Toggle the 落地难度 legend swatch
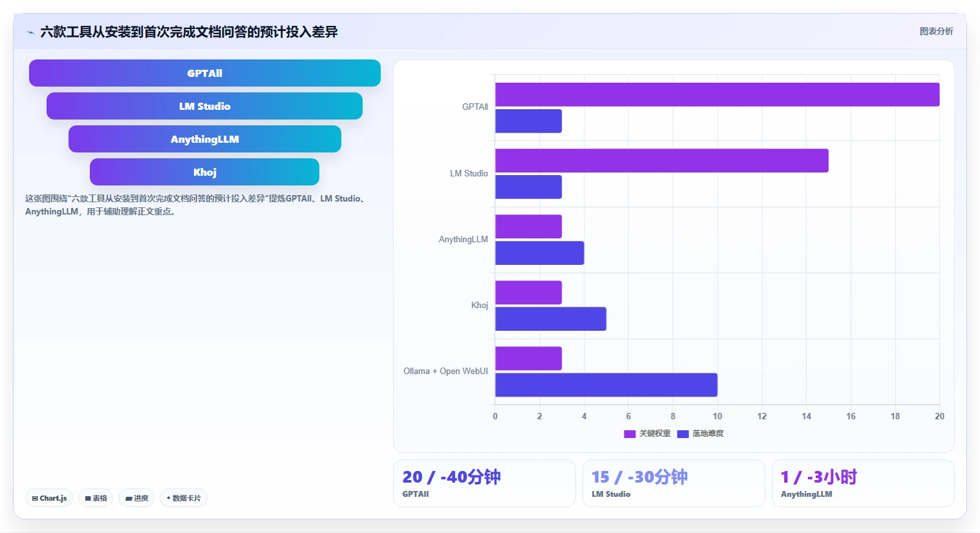The height and width of the screenshot is (533, 980). [683, 434]
